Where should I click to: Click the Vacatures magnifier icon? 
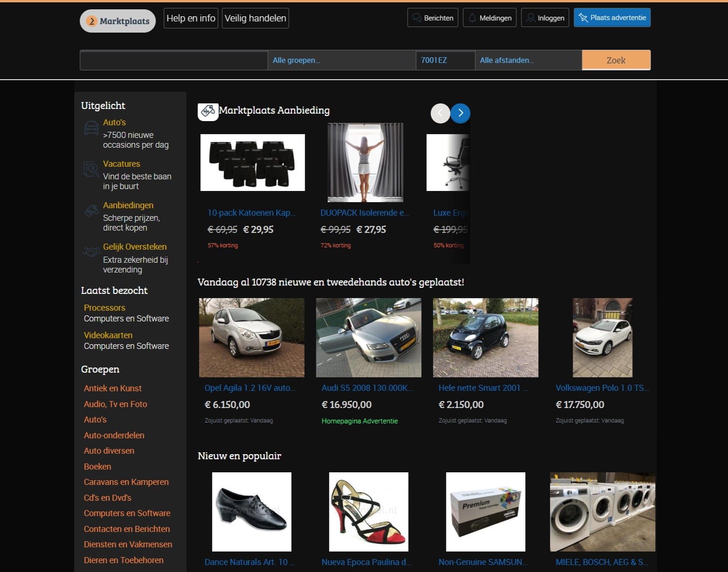click(x=90, y=169)
